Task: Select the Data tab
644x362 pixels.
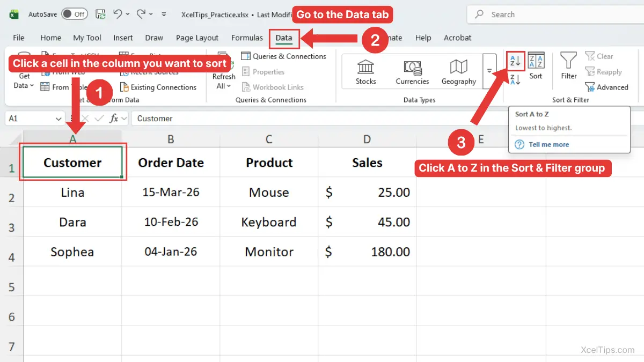Action: (284, 38)
